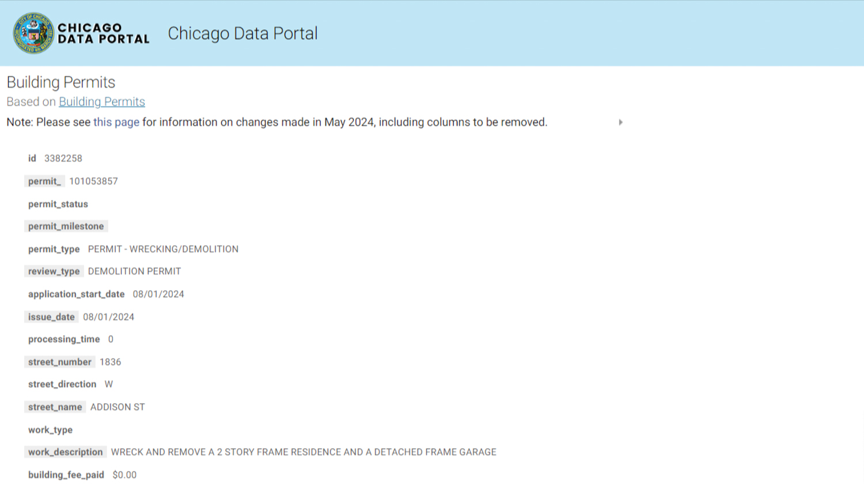This screenshot has width=864, height=504.
Task: Click the processing_time field label
Action: tap(64, 339)
